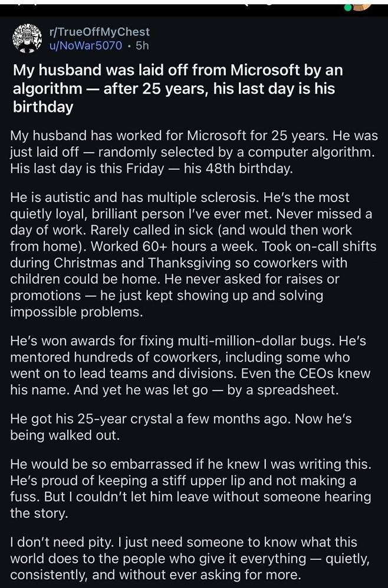The width and height of the screenshot is (388, 588).
Task: Click the phrase "impossible problems"
Action: (77, 312)
